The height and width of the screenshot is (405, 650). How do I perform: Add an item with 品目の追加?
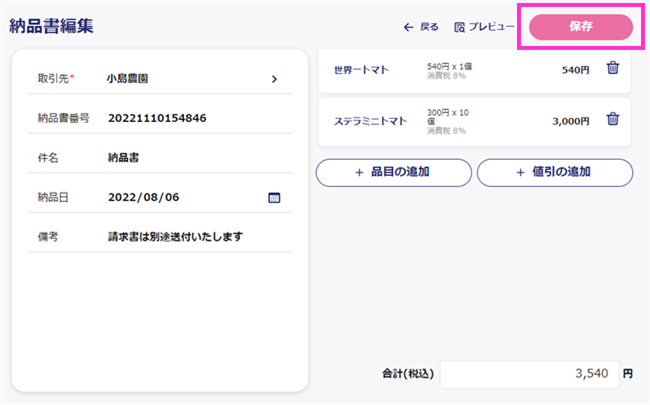[394, 172]
